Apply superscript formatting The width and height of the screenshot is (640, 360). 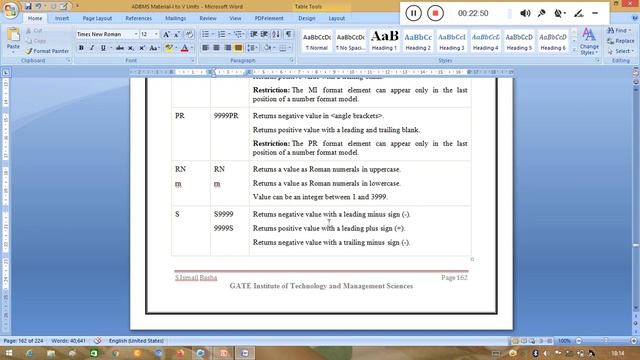[x=142, y=48]
